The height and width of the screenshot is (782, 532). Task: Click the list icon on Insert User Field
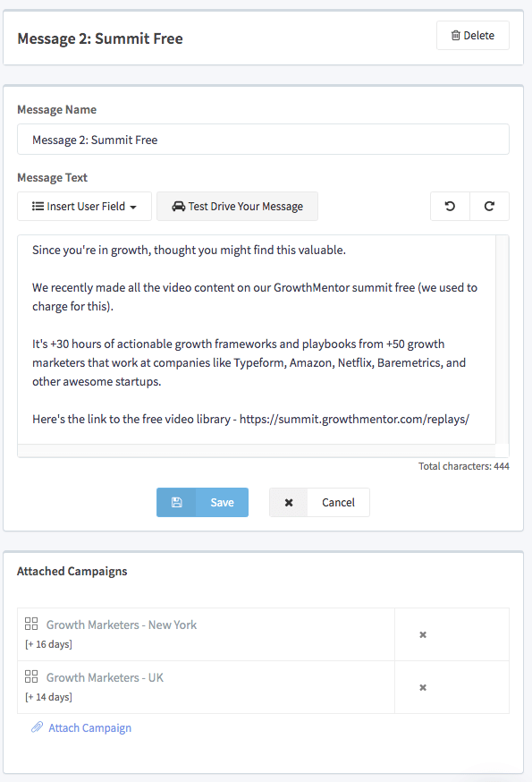[x=38, y=206]
